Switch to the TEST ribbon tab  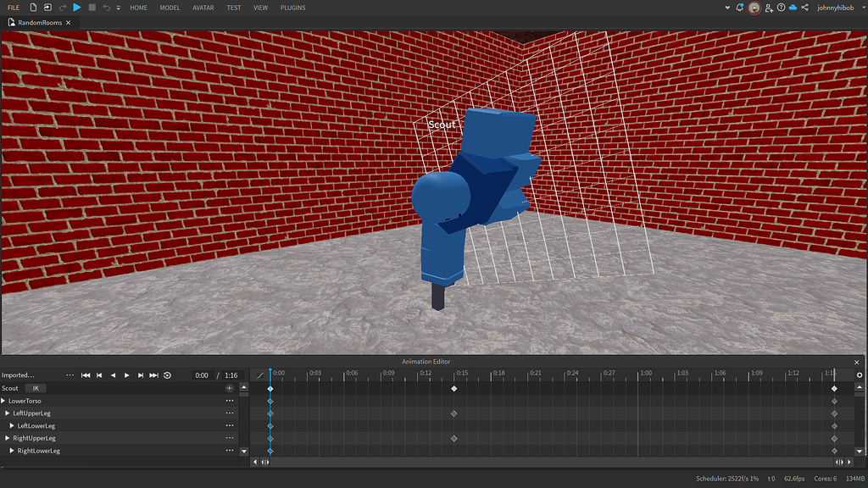pos(234,8)
